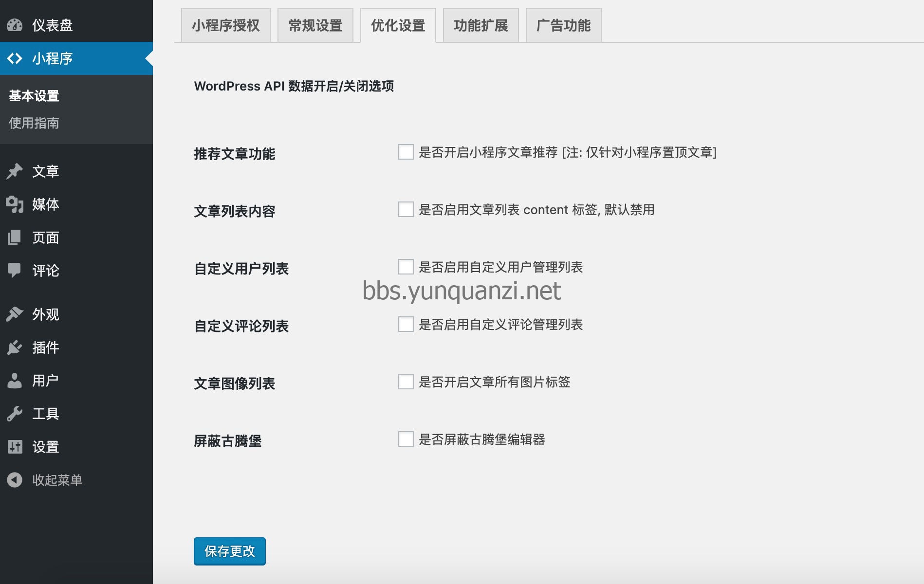
Task: Enable the 推荐文章功能 checkbox
Action: coord(406,152)
